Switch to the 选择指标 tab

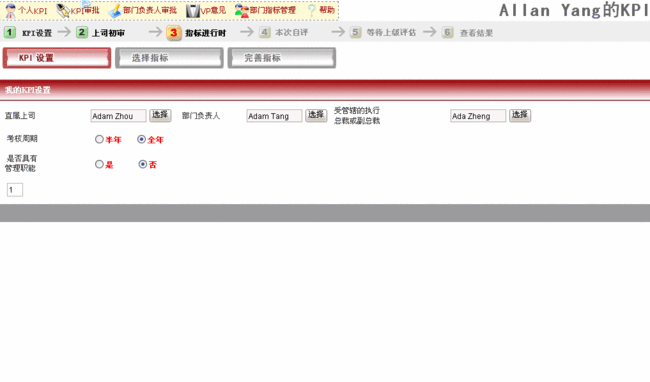(169, 58)
